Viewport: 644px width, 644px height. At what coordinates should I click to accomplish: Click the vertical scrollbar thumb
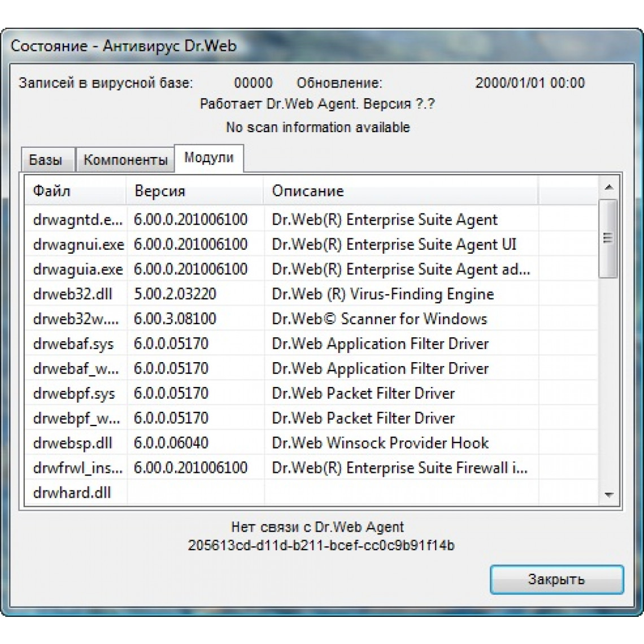[x=608, y=238]
